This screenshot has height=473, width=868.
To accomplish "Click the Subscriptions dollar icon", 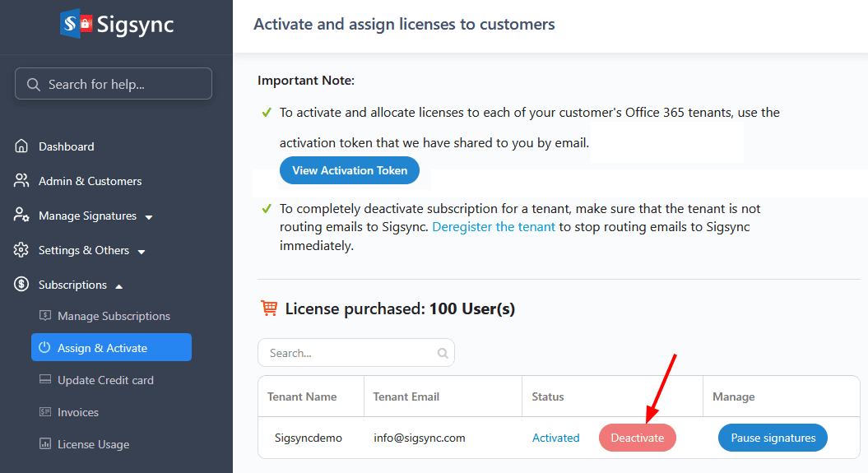I will tap(21, 285).
